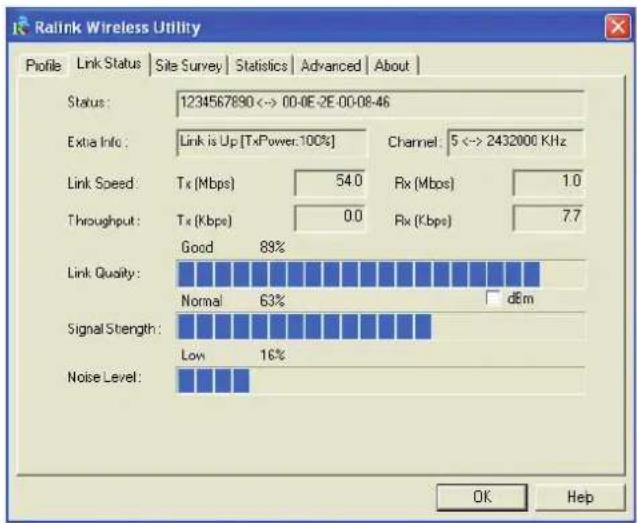Click the Help button
Image resolution: width=637 pixels, height=523 pixels.
[x=580, y=497]
